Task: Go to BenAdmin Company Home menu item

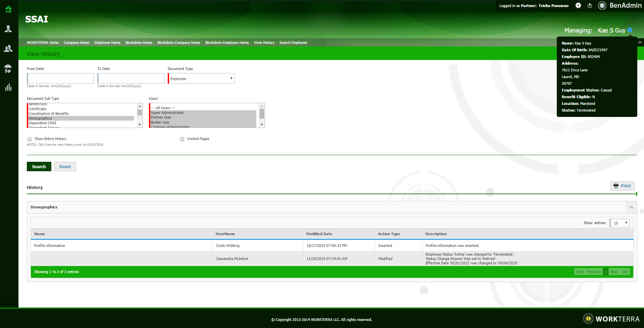Action: [x=178, y=43]
